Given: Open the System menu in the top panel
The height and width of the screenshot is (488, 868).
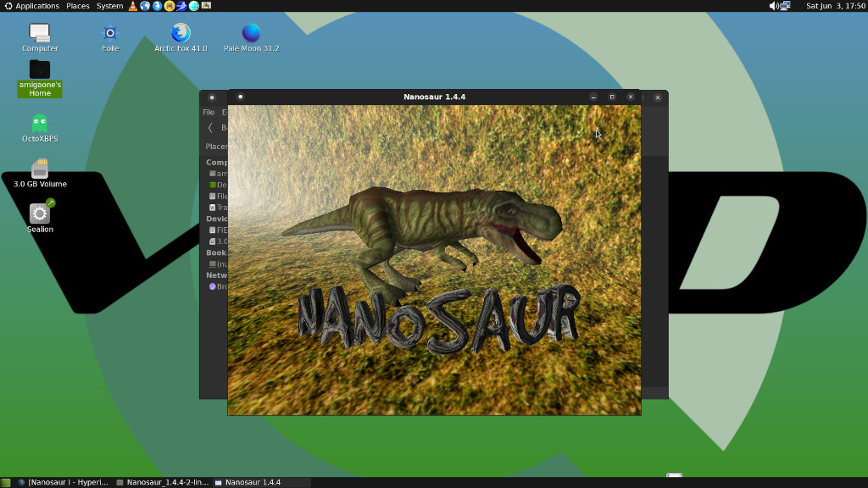Looking at the screenshot, I should [x=109, y=6].
